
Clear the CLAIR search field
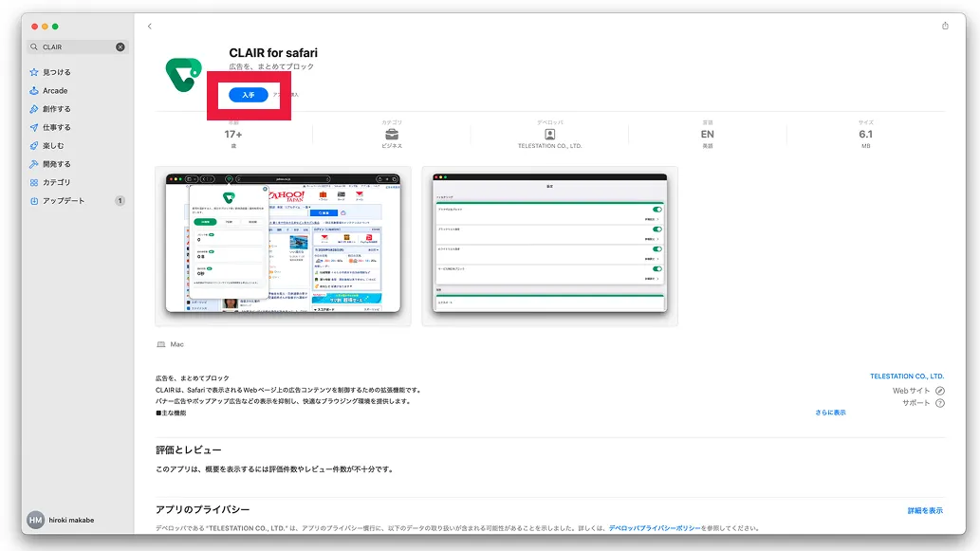[120, 46]
